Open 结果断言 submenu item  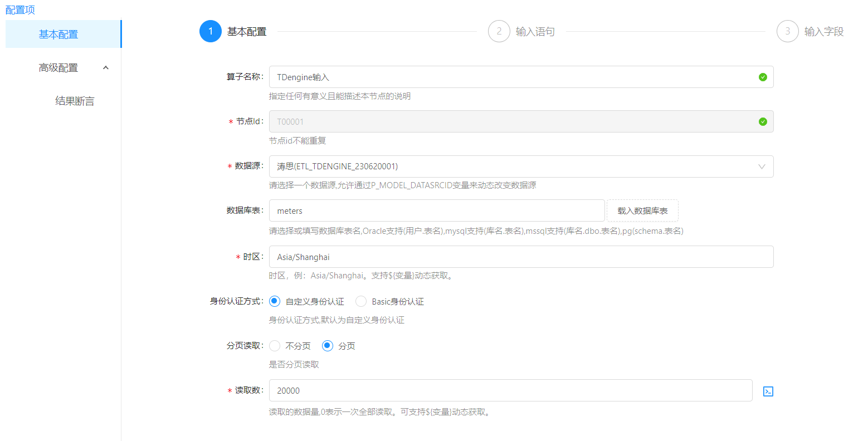[x=75, y=101]
